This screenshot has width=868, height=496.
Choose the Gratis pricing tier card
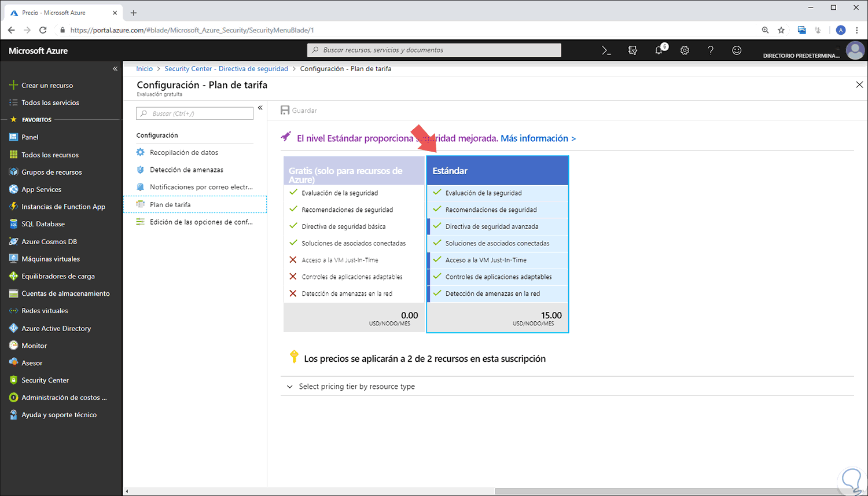point(354,244)
